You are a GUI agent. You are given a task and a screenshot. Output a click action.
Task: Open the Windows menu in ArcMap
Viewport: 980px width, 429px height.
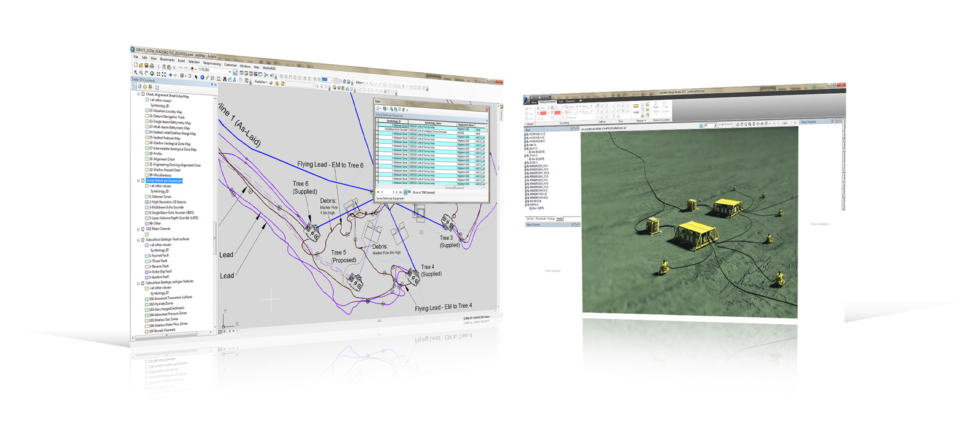245,66
